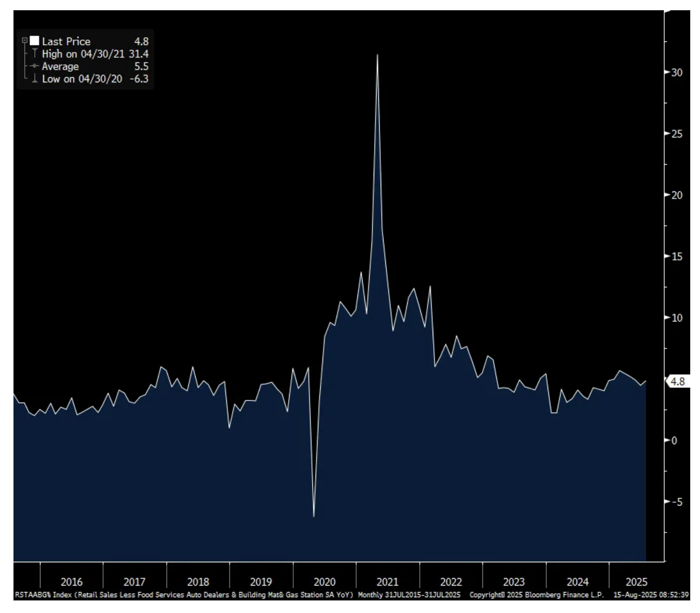Click the 2025 year label on x-axis
700x613 pixels.
point(636,582)
